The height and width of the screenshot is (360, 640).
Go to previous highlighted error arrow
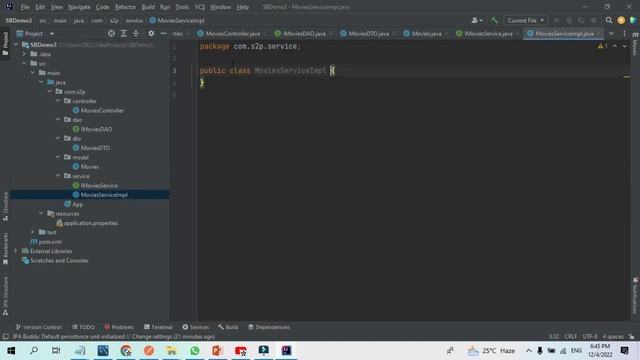(615, 46)
